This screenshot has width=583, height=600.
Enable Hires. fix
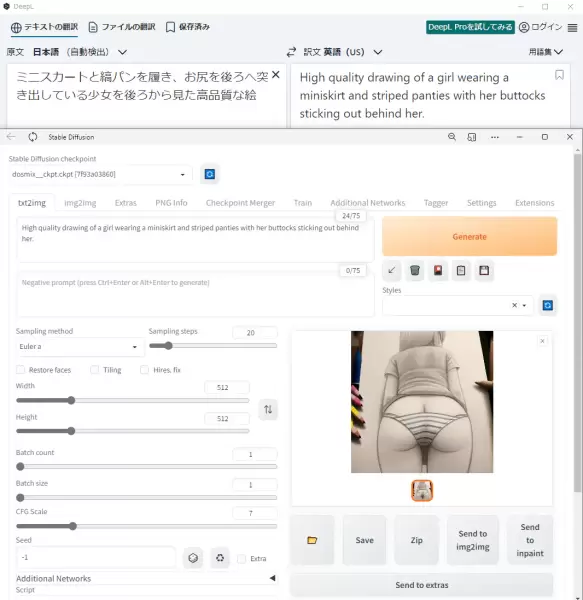[144, 370]
